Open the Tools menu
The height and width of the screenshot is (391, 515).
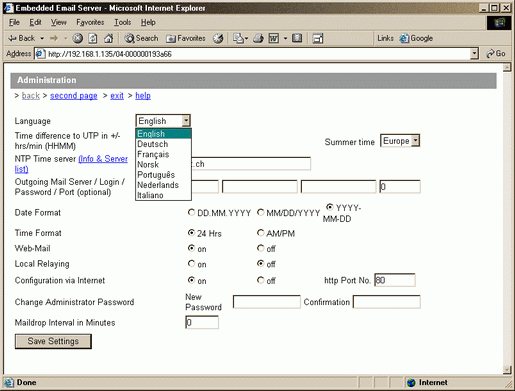(x=123, y=22)
